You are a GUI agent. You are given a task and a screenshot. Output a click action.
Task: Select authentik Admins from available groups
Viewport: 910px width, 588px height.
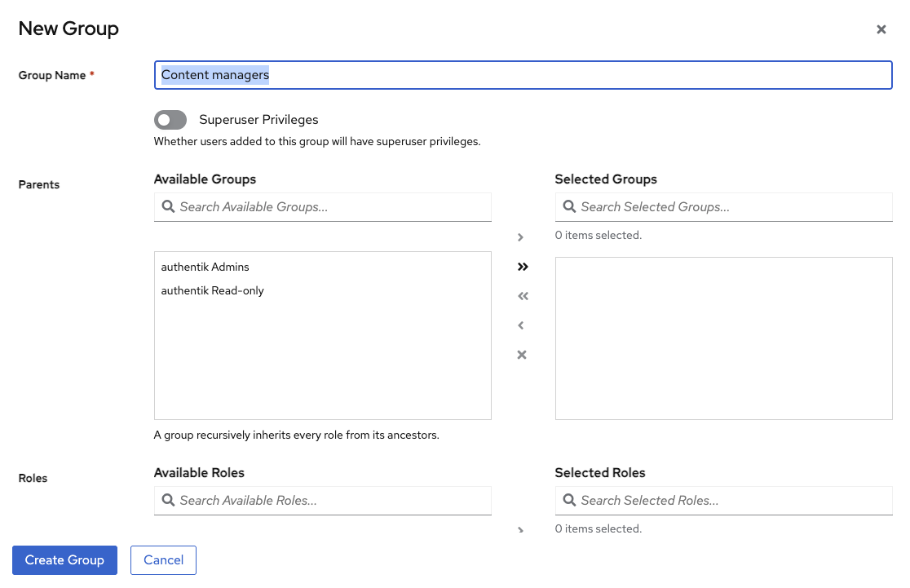(x=205, y=267)
